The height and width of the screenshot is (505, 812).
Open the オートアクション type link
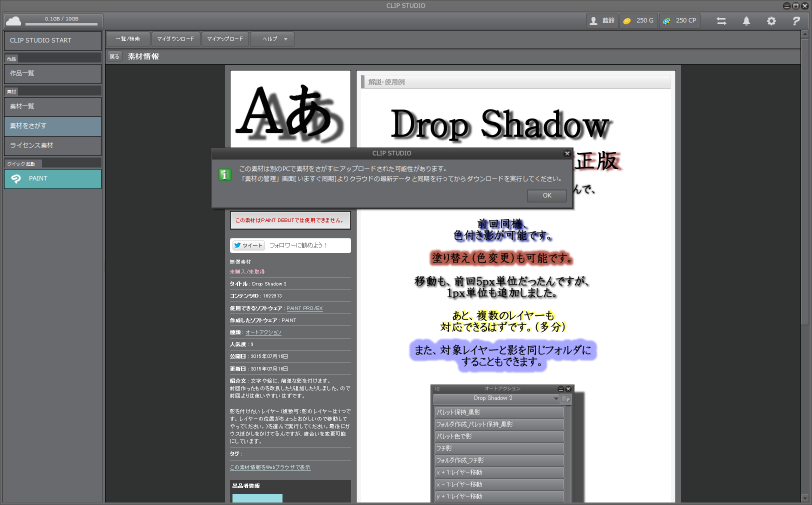[x=263, y=332]
